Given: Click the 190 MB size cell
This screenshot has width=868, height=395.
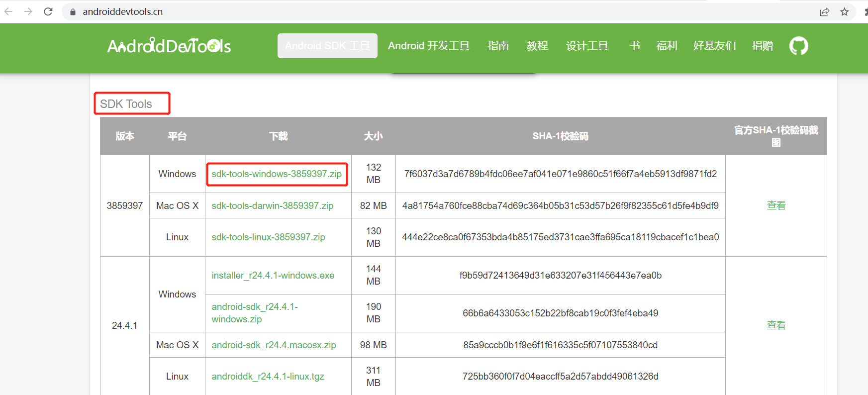Looking at the screenshot, I should (374, 313).
